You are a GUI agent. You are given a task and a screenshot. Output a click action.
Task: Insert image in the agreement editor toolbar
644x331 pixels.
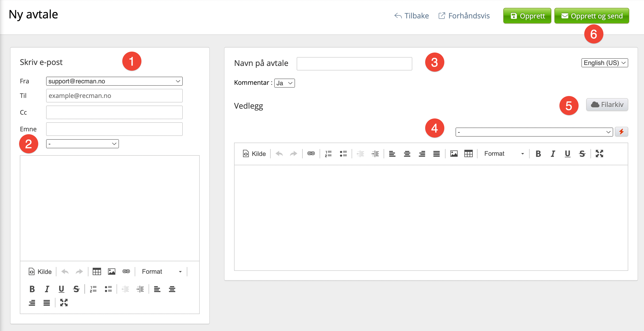454,154
